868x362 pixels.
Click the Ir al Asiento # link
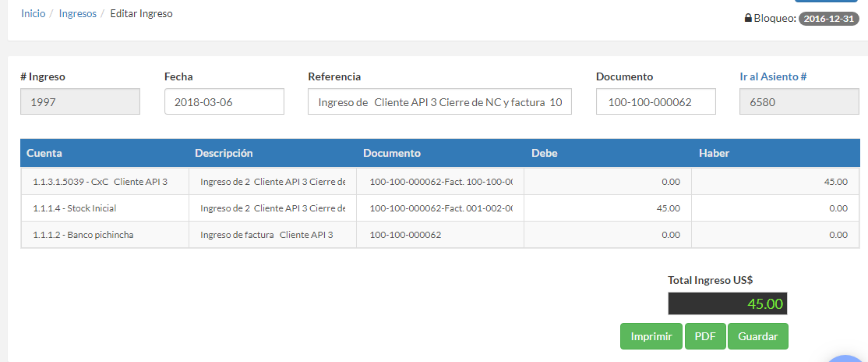click(772, 76)
